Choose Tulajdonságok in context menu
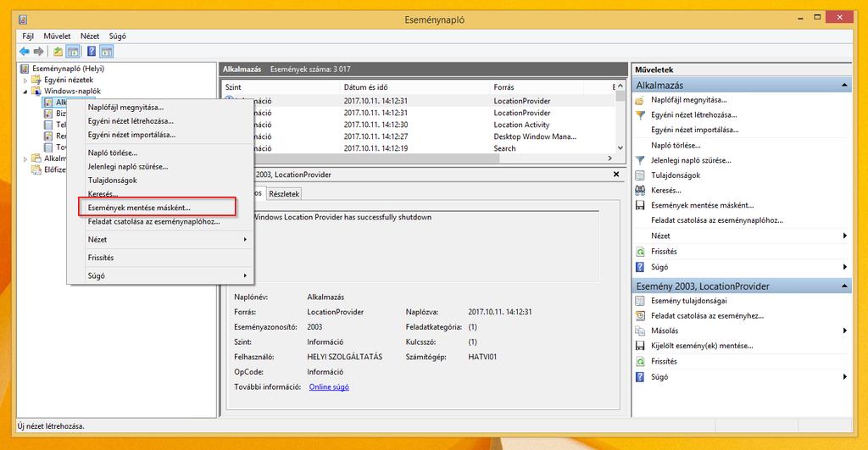 (160, 181)
